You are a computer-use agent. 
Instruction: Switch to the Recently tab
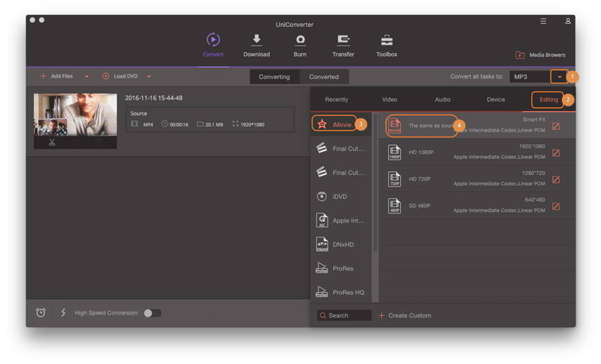tap(336, 100)
